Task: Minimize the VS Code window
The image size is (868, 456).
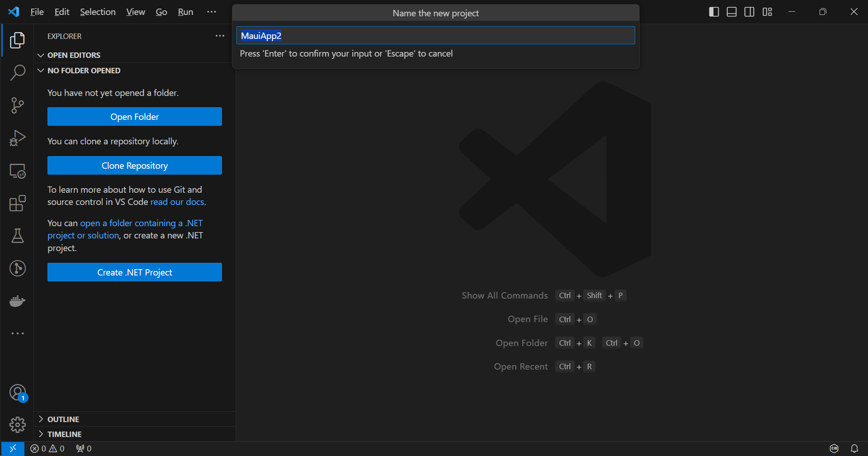Action: point(792,12)
